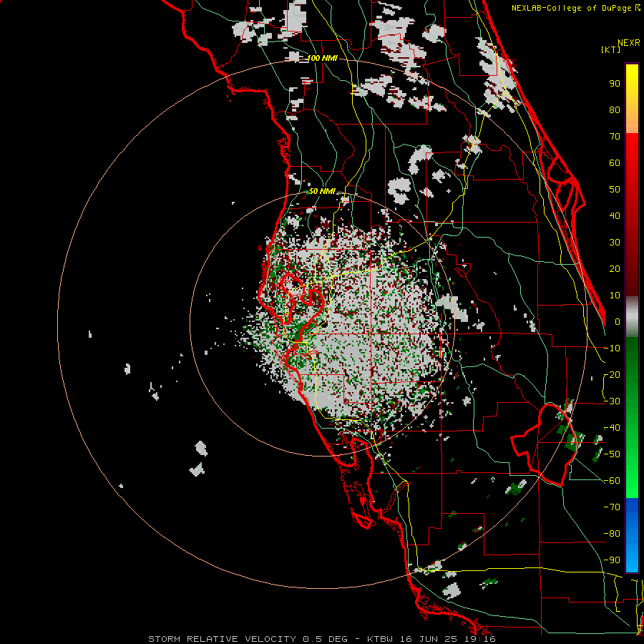Click the positive 40 legend value
Viewport: 644px width, 644px height.
pos(615,215)
